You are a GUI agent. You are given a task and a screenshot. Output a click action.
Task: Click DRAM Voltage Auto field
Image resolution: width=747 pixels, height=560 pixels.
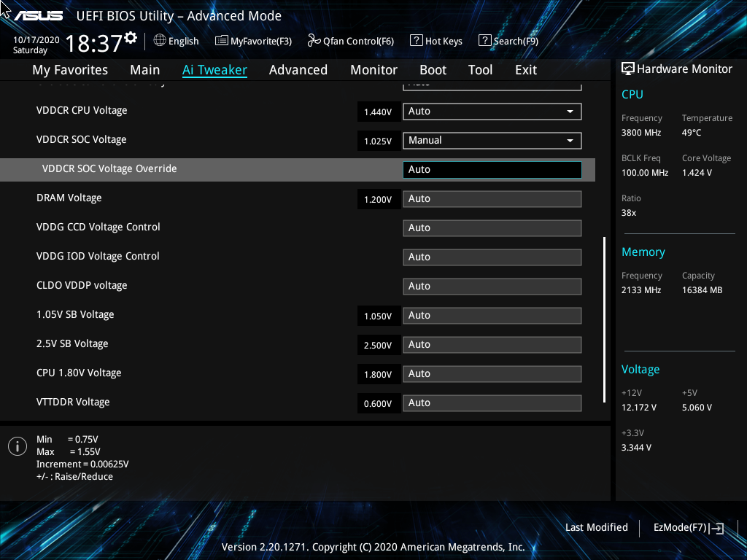[x=492, y=199]
